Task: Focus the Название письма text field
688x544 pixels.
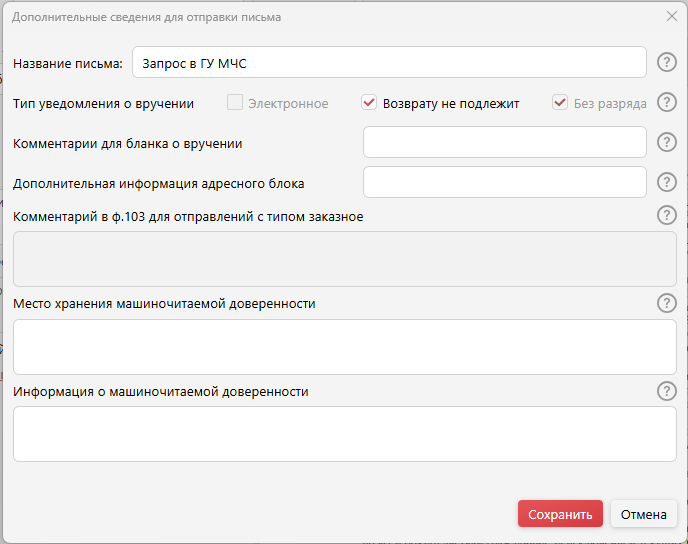Action: (389, 63)
